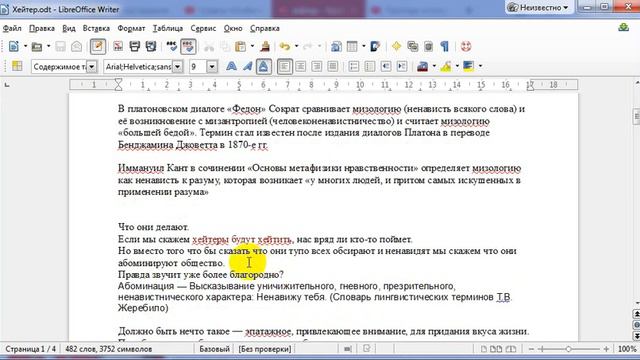Expand the font color palette arrow
The image size is (640, 360).
point(434,66)
